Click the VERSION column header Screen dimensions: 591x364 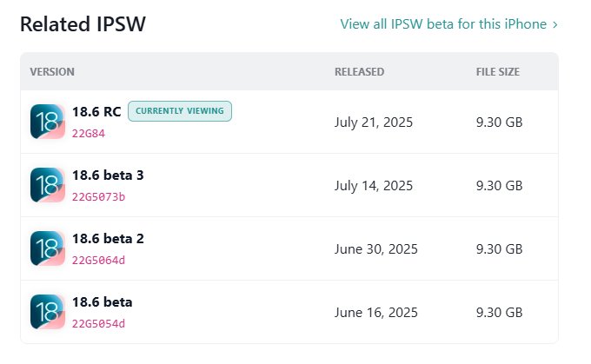tap(52, 71)
